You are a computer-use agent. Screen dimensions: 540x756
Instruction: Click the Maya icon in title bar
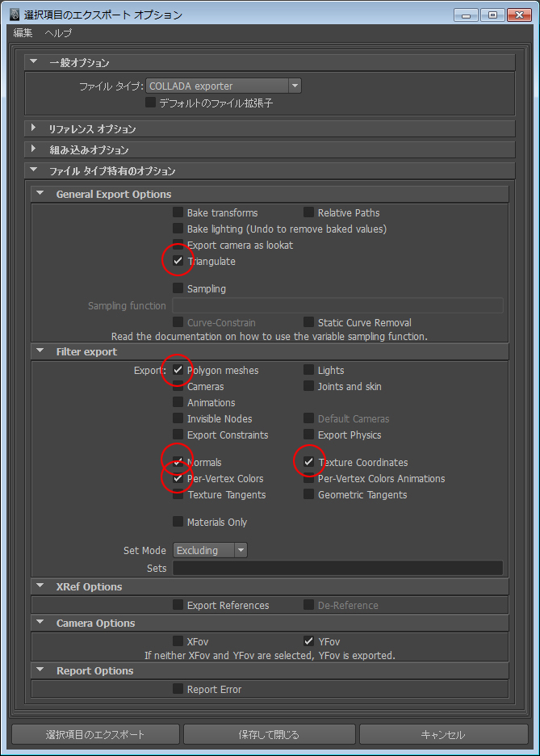pyautogui.click(x=15, y=15)
